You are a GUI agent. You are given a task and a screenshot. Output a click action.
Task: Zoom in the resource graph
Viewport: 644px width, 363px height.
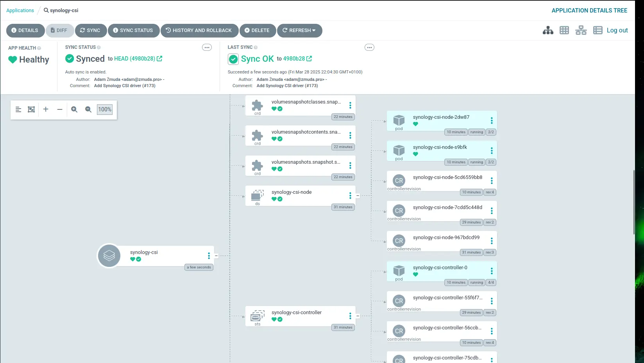coord(74,109)
